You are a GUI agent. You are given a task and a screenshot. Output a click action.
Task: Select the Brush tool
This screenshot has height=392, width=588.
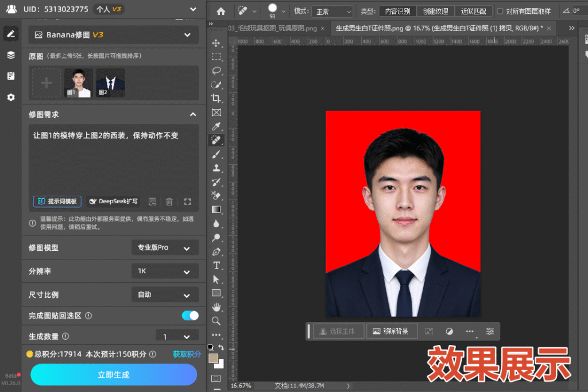click(x=216, y=154)
